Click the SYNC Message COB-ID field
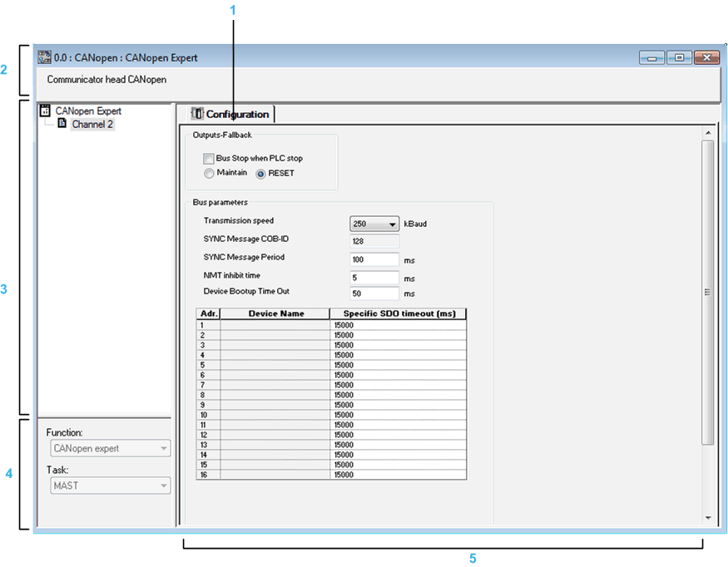The height and width of the screenshot is (567, 728). 374,241
